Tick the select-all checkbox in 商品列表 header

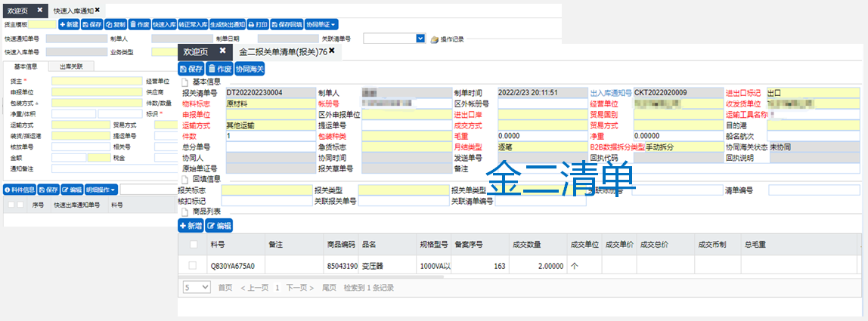(x=193, y=244)
